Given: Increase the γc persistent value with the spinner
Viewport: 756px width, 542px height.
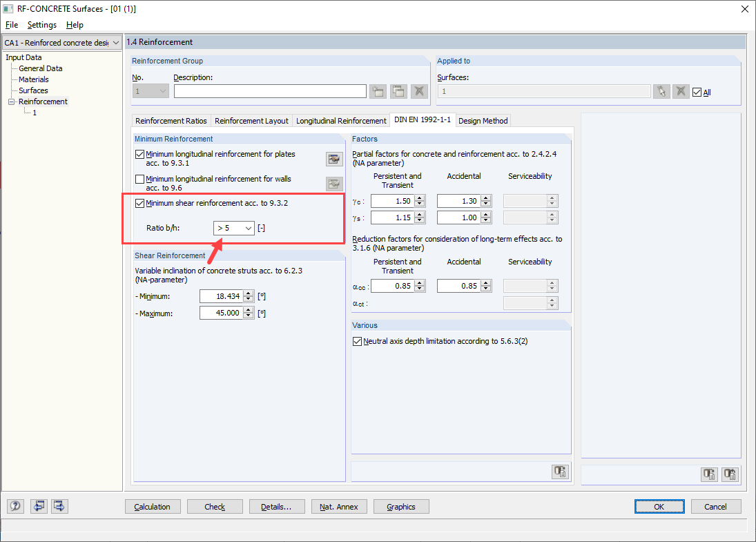Looking at the screenshot, I should coord(420,197).
